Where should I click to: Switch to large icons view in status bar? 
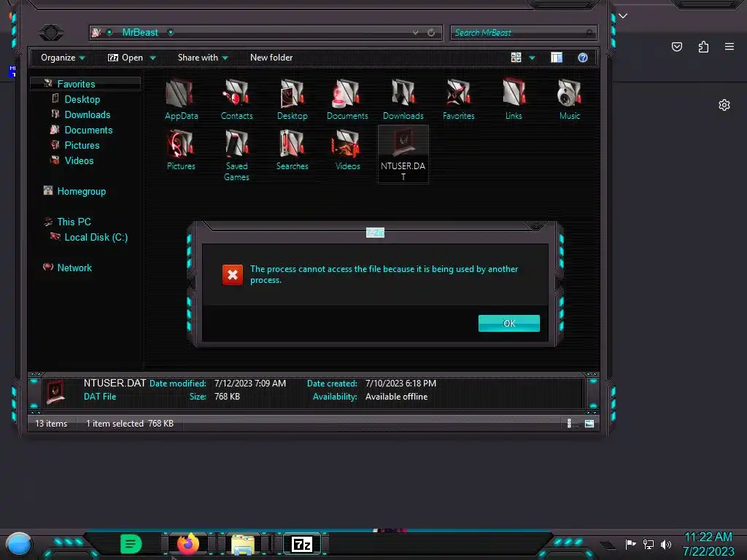589,424
